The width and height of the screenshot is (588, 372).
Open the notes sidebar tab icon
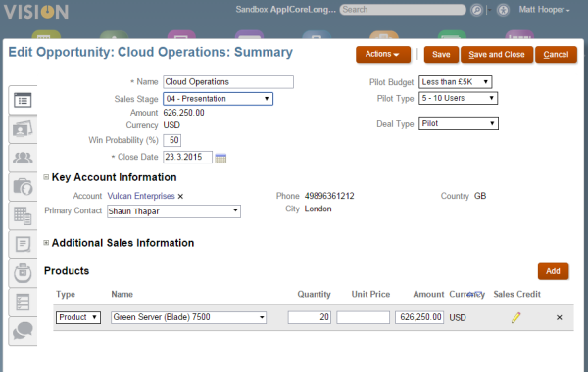(x=23, y=244)
